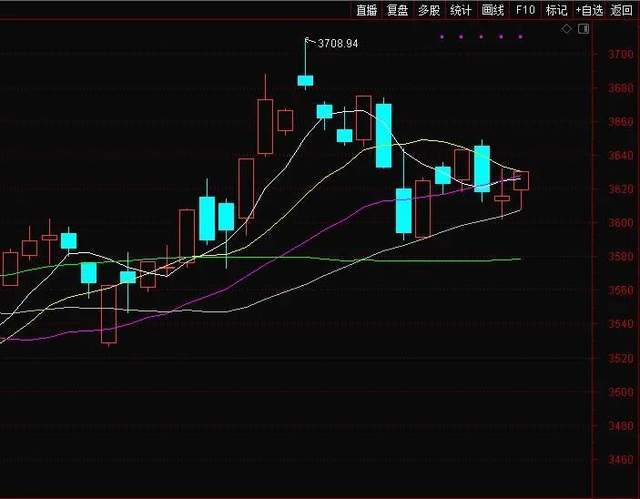Image resolution: width=640 pixels, height=499 pixels.
Task: Click the 3700 label on price axis
Action: point(620,54)
